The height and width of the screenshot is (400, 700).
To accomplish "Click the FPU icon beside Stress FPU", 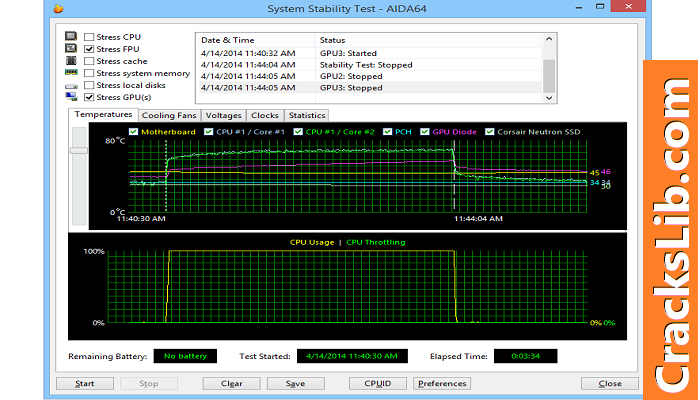I will coord(71,48).
